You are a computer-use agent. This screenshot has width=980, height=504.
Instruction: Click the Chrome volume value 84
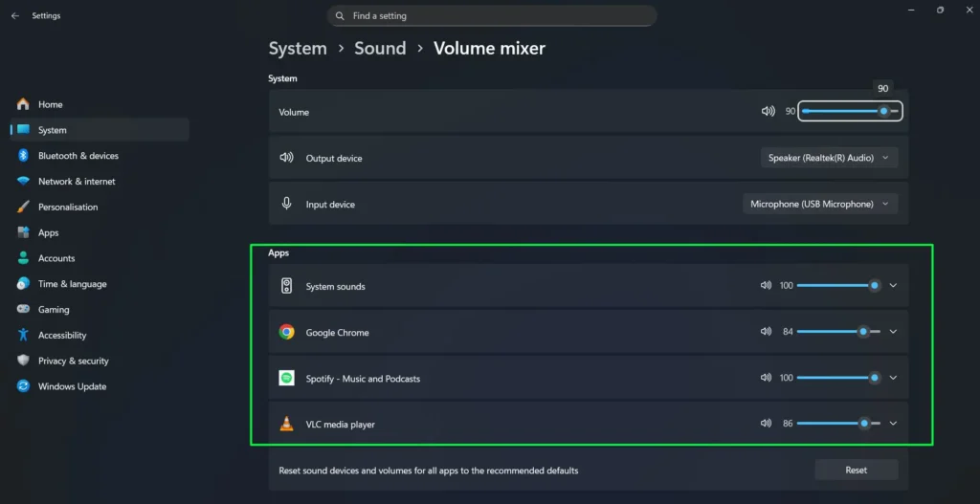(788, 332)
